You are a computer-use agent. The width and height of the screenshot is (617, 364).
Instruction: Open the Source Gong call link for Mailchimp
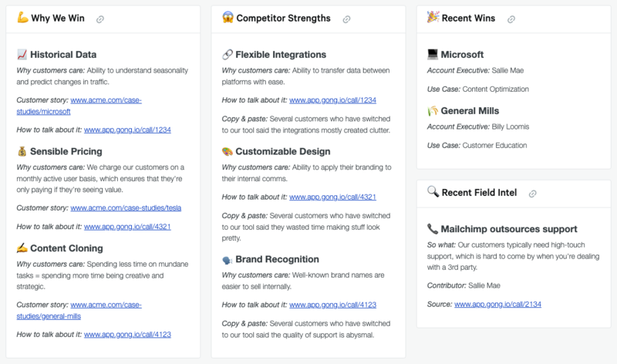497,305
